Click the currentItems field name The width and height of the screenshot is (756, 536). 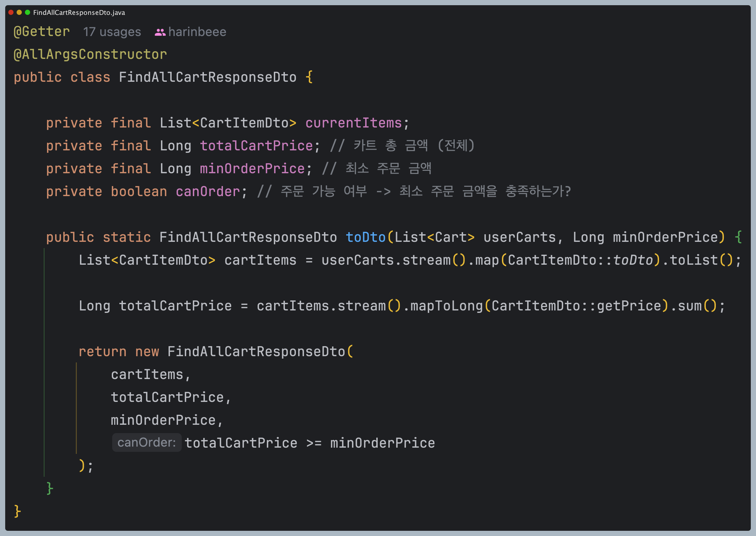tap(353, 123)
